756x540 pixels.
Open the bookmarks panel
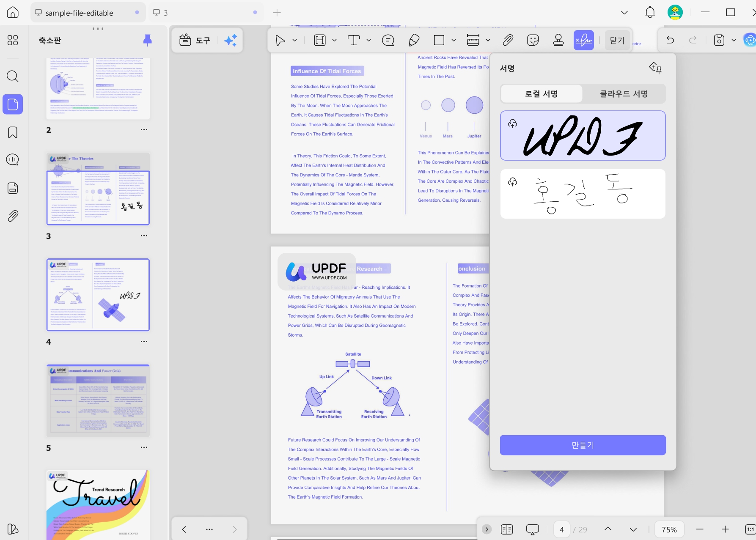tap(13, 132)
